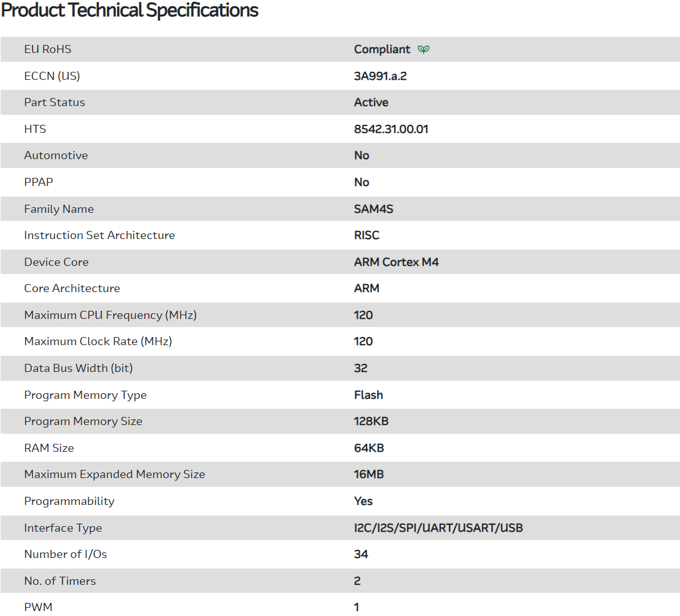Click the Number of I/Os value 34
This screenshot has height=616, width=680.
pyautogui.click(x=361, y=554)
